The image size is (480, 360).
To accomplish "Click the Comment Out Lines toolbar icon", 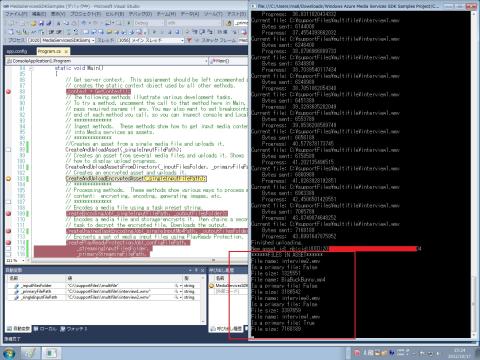I will point(69,32).
